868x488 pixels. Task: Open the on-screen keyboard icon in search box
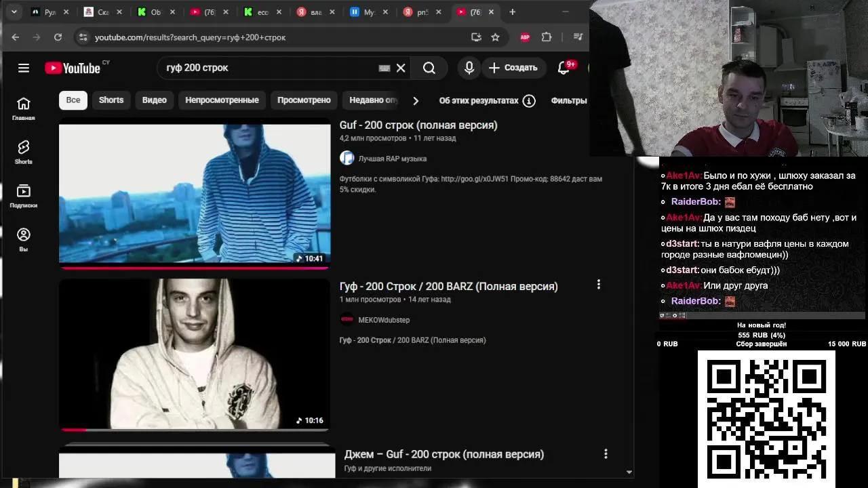point(384,68)
